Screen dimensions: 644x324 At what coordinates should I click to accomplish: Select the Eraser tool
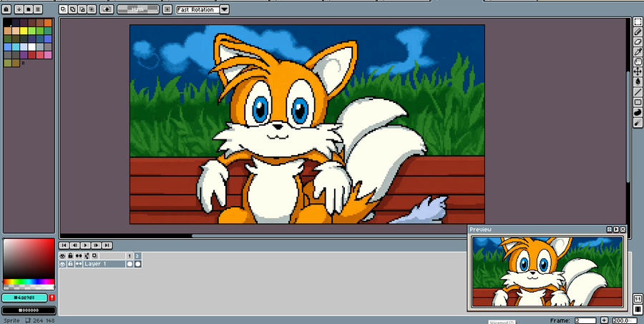pos(638,41)
